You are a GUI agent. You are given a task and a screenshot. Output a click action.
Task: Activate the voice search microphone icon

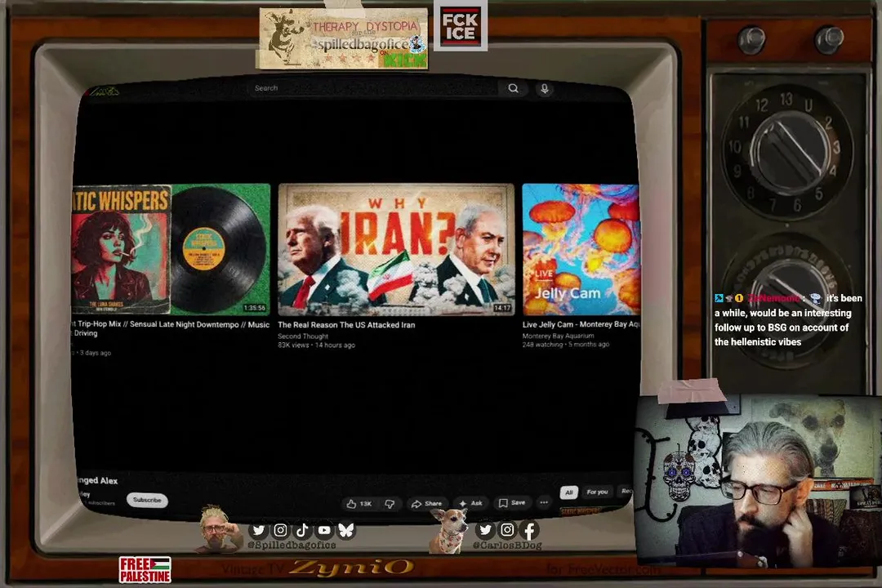545,89
